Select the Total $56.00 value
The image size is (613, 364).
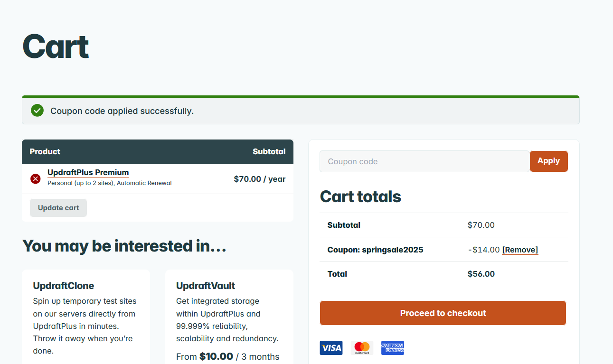pyautogui.click(x=481, y=274)
